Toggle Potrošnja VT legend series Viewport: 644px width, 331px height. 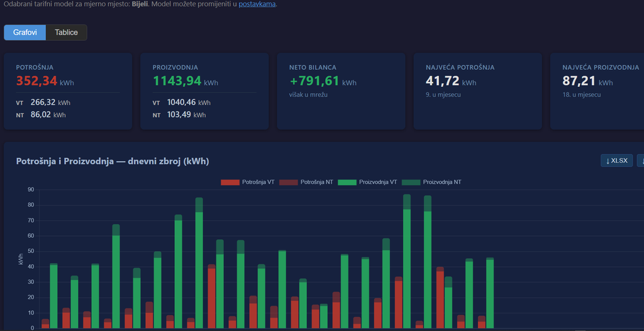tap(248, 182)
